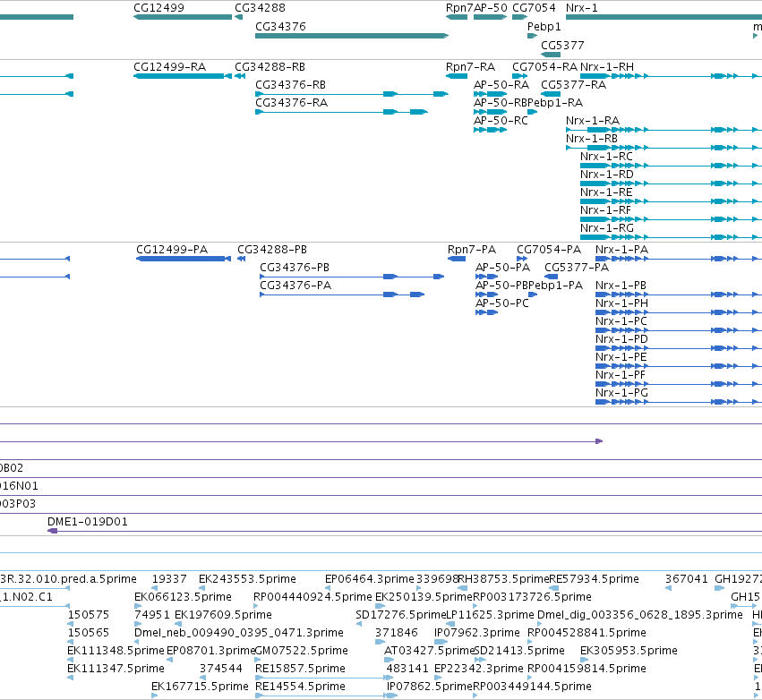The height and width of the screenshot is (700, 762).
Task: Select EST label RE15857.5prime
Action: [300, 669]
